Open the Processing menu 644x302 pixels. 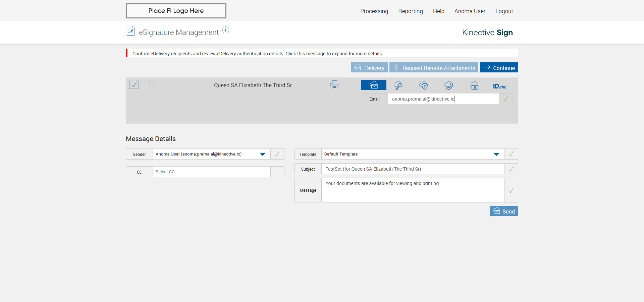click(374, 11)
